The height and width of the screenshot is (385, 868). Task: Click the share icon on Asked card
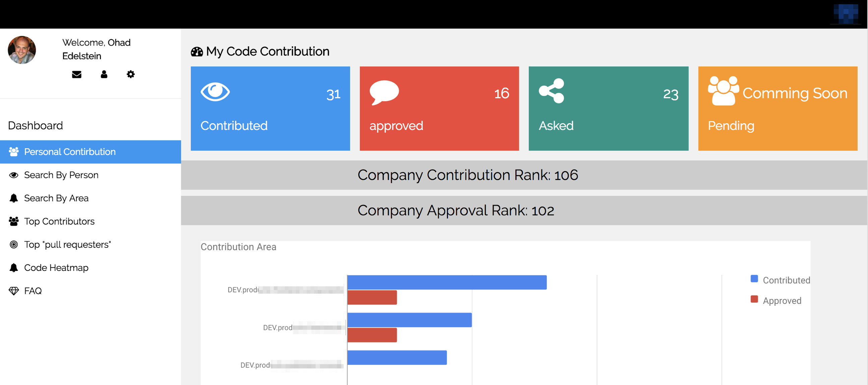tap(552, 91)
